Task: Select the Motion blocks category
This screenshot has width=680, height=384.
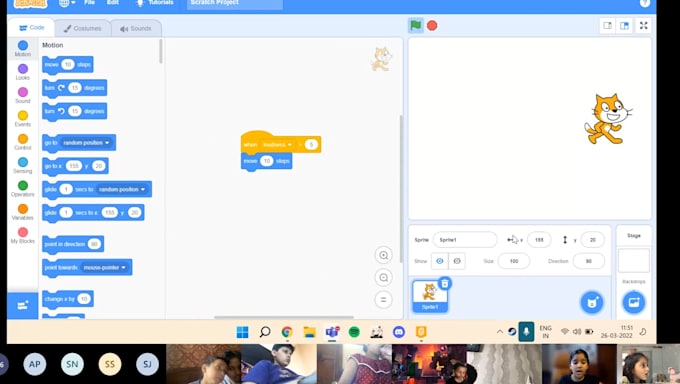Action: (x=23, y=48)
